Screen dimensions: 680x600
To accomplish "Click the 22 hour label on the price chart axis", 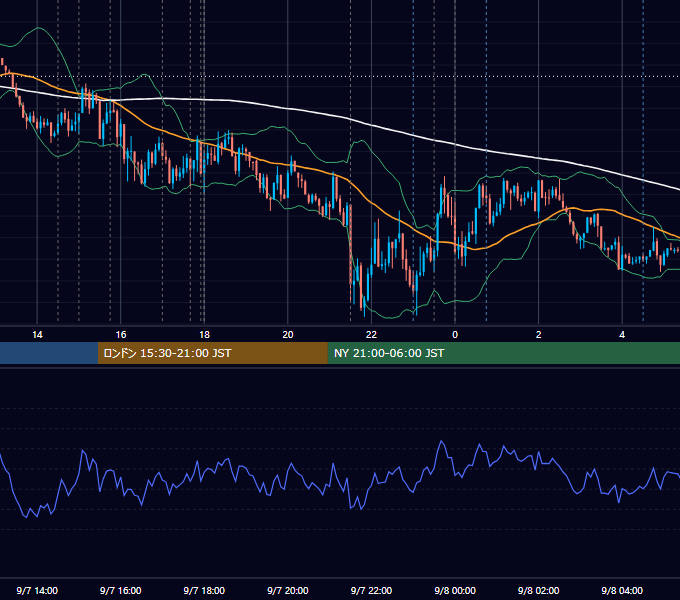I will click(371, 335).
